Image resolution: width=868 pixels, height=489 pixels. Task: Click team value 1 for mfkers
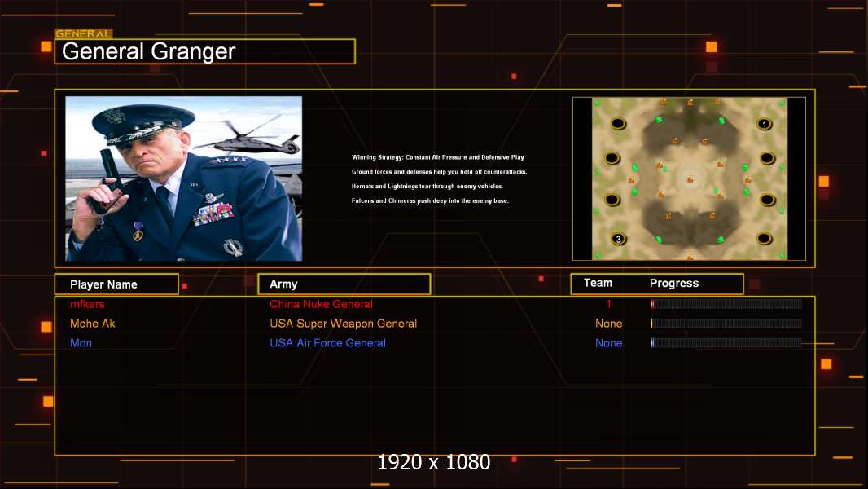tap(608, 304)
